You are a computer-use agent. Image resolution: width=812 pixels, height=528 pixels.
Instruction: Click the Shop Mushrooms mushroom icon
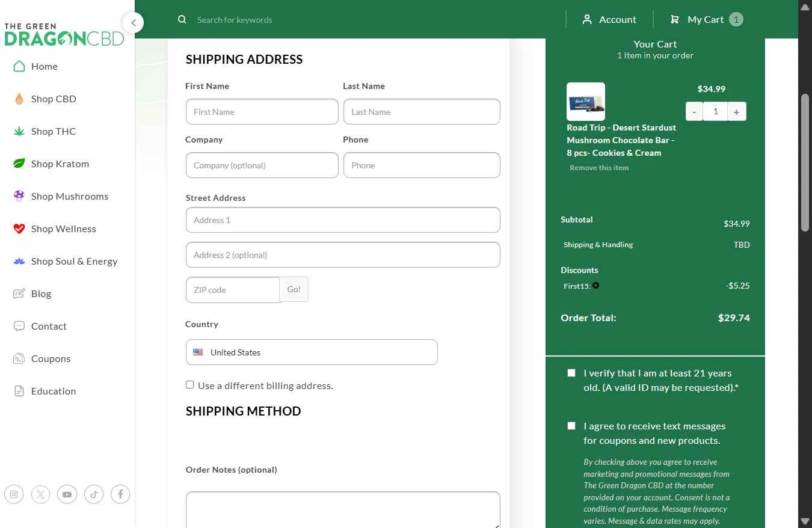click(19, 196)
